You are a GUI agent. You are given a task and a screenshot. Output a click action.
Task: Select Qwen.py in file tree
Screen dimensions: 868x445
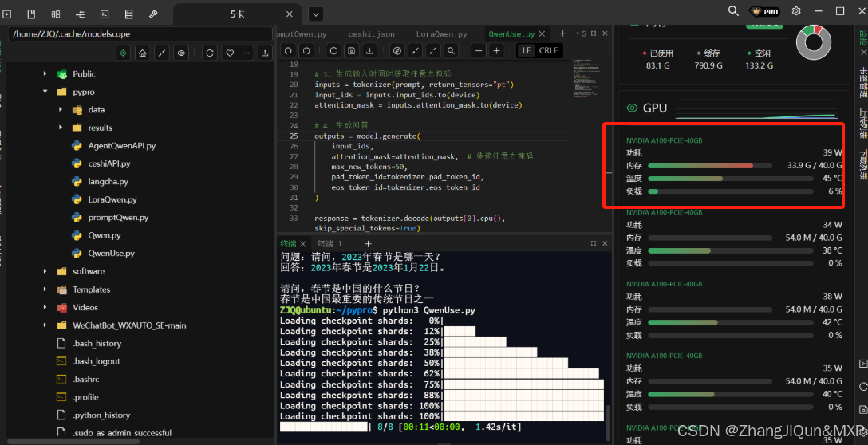pyautogui.click(x=104, y=235)
